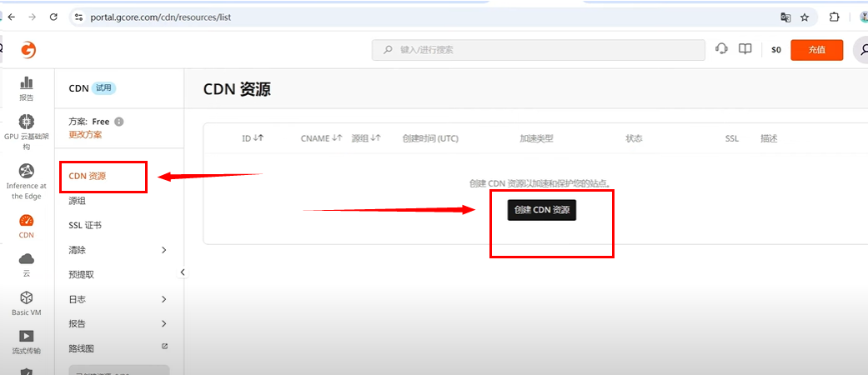Open 路线图 in the side menu
This screenshot has height=375, width=868.
tap(82, 348)
